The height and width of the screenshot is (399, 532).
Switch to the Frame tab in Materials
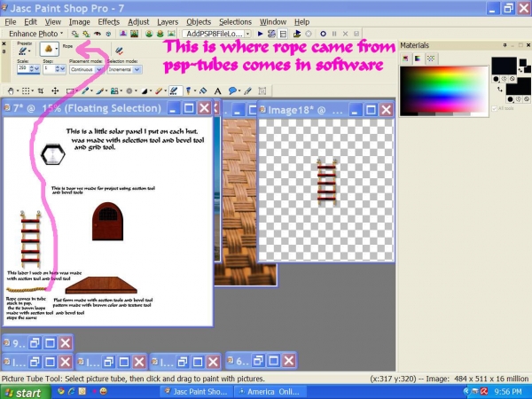pyautogui.click(x=405, y=59)
